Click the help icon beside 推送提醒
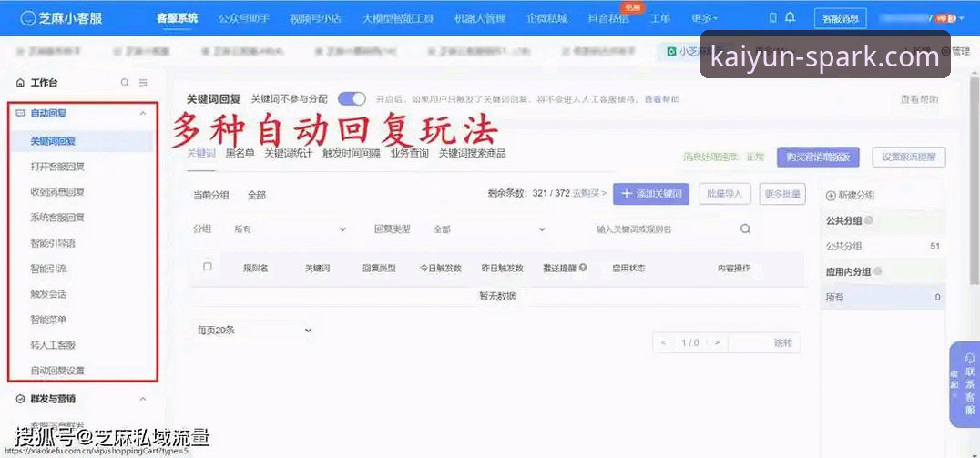The image size is (980, 458). (583, 268)
